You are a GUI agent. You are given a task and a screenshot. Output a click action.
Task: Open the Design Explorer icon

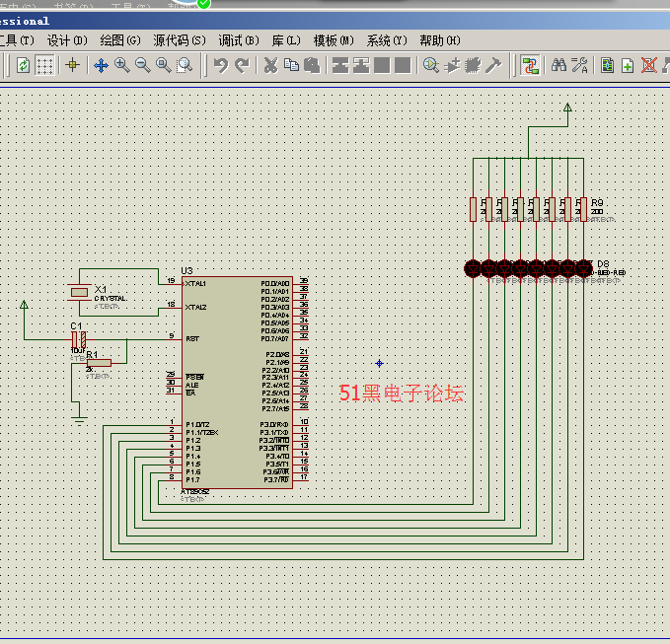point(607,65)
